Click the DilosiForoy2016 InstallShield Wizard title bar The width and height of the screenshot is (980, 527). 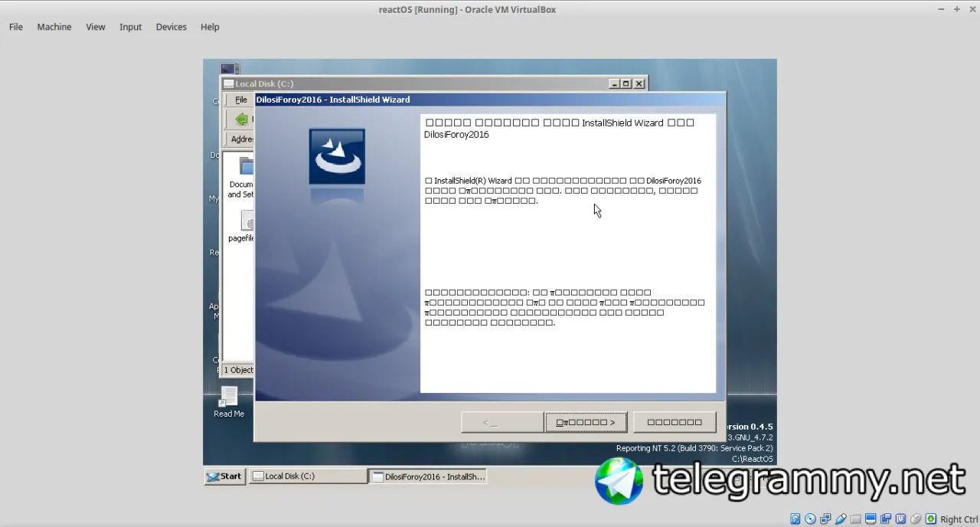click(490, 100)
